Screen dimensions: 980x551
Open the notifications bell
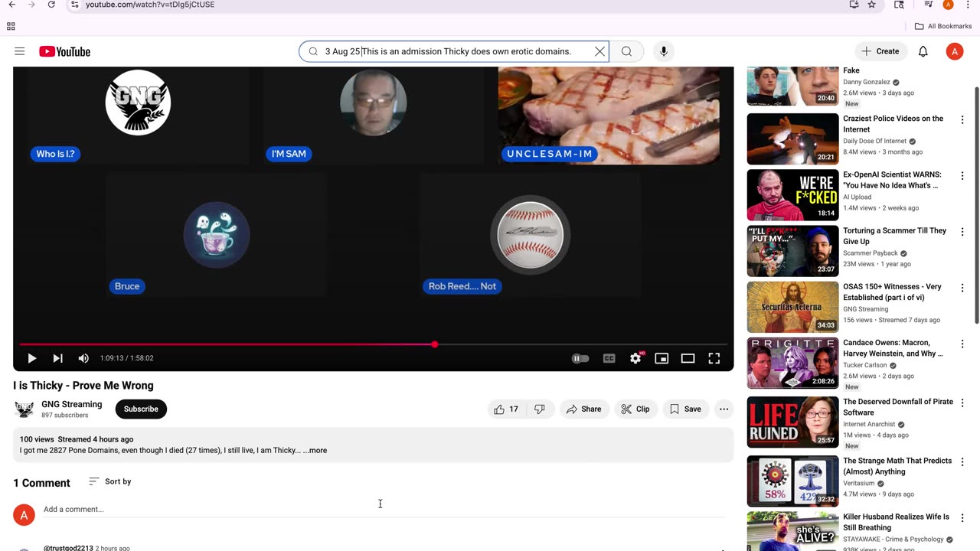pyautogui.click(x=923, y=51)
